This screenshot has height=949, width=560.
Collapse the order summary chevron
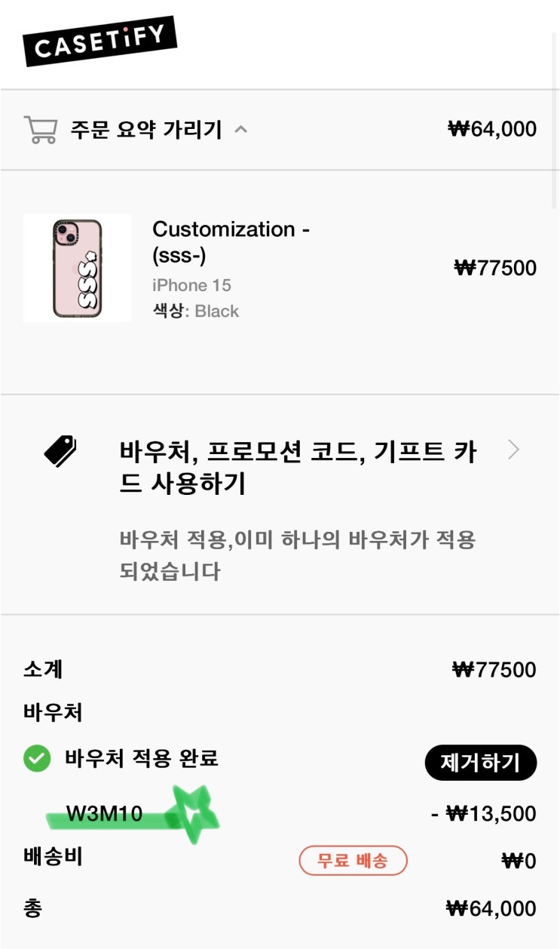click(x=240, y=129)
